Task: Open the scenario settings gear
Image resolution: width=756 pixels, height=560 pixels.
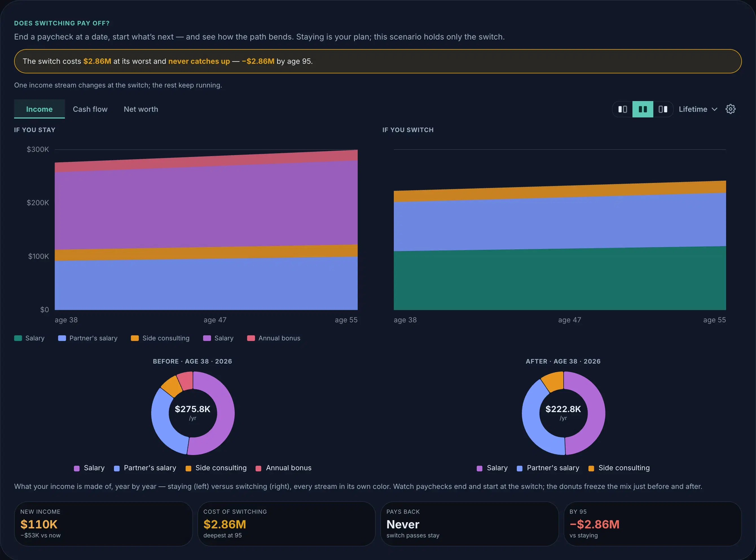Action: point(731,109)
